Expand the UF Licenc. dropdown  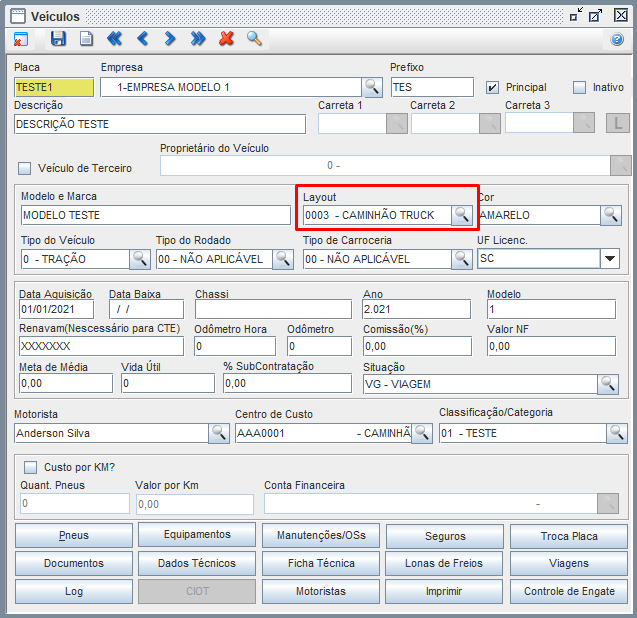coord(610,258)
